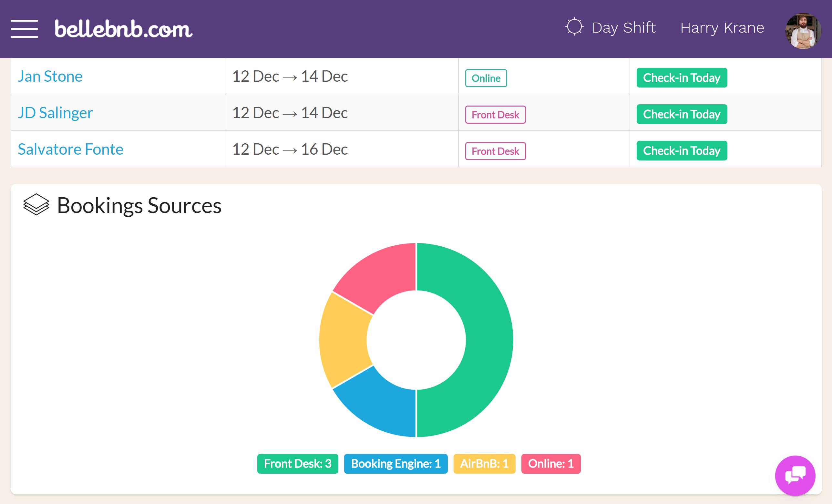Expand booking details for Salvatore Fonte
The width and height of the screenshot is (832, 504).
(x=70, y=149)
